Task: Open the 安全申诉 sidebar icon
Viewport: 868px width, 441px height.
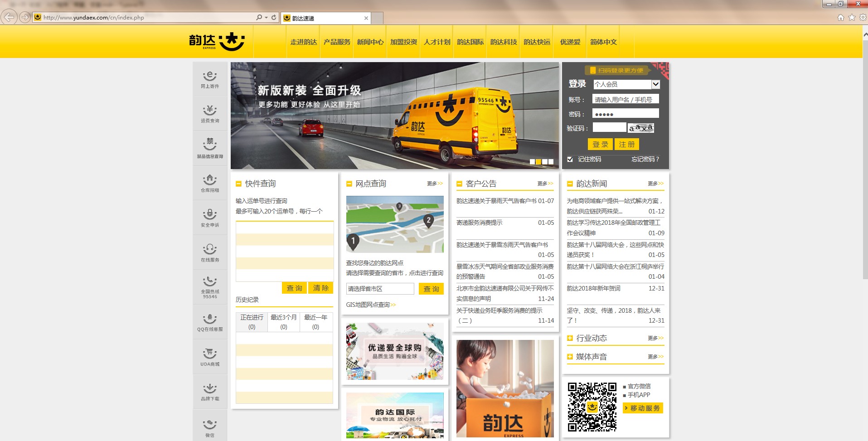Action: pyautogui.click(x=210, y=218)
